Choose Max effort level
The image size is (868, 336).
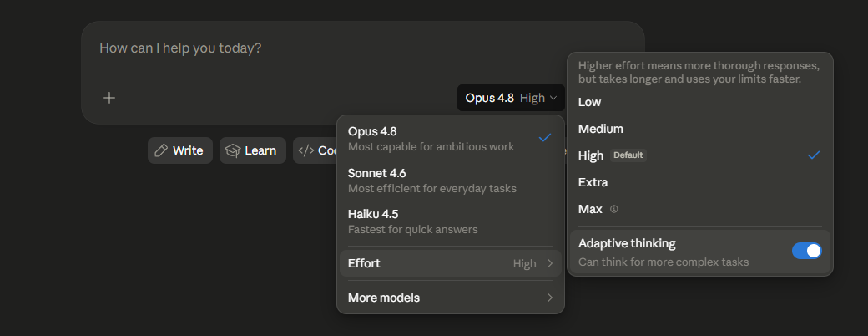(699, 209)
